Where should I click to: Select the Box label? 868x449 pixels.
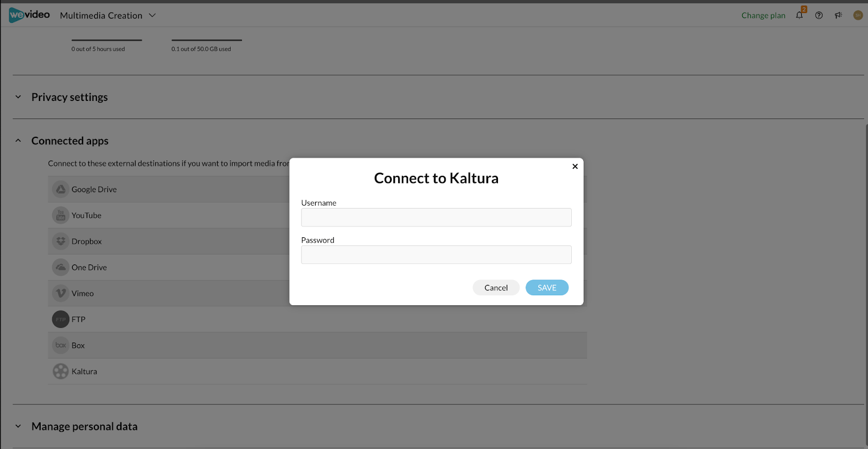78,346
